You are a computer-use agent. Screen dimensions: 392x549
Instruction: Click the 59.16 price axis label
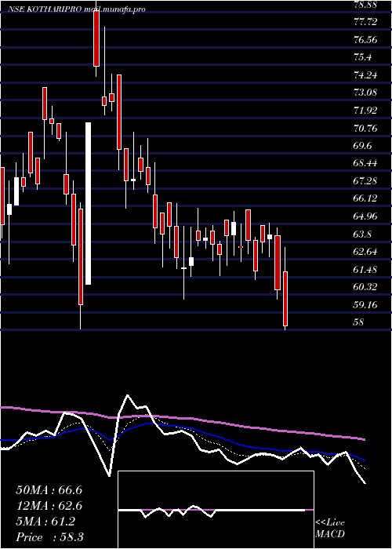pos(366,304)
